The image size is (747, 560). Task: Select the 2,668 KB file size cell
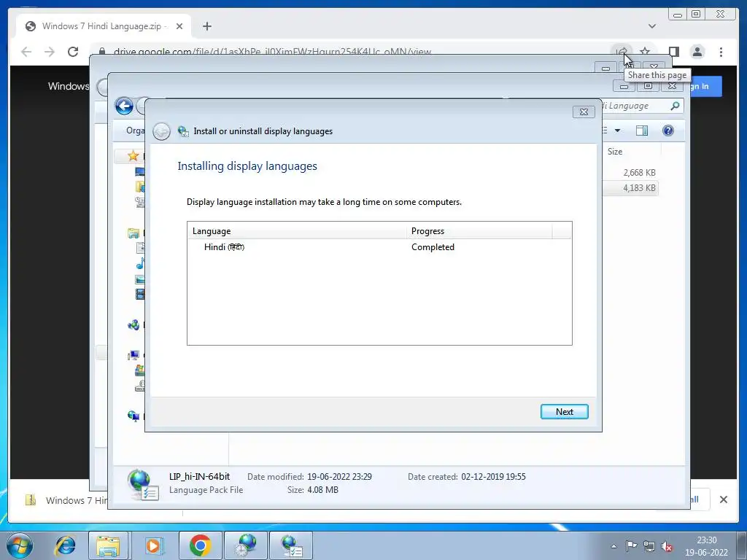click(639, 173)
